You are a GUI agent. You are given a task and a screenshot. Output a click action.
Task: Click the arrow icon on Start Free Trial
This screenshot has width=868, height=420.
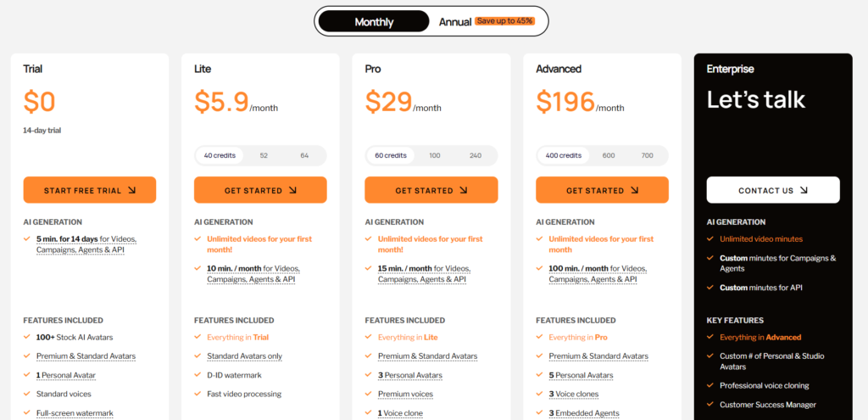click(x=131, y=190)
